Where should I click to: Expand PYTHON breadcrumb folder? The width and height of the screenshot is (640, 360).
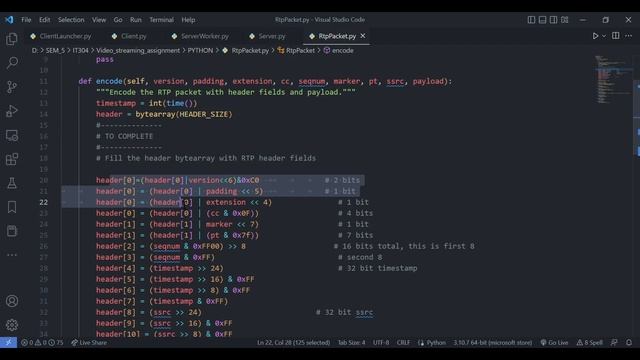[x=200, y=51]
